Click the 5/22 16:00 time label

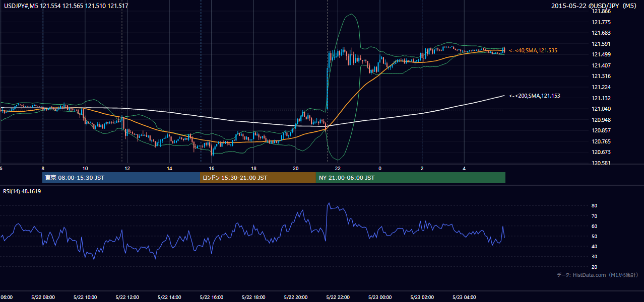212,297
